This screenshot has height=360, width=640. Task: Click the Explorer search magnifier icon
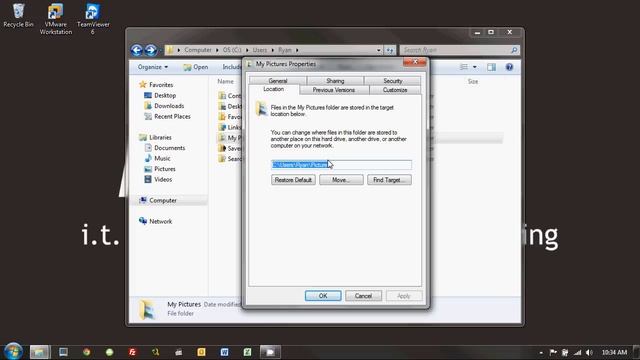pos(514,50)
